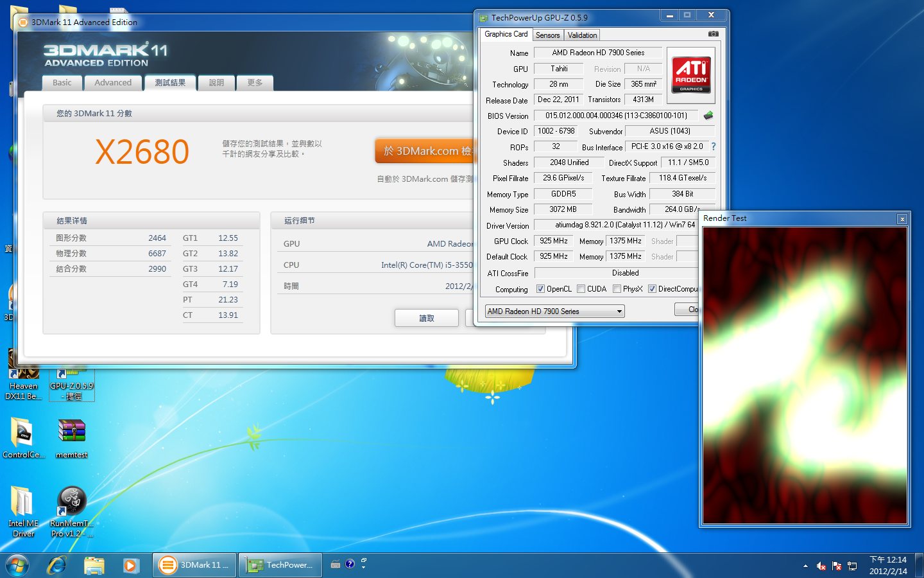Image resolution: width=924 pixels, height=578 pixels.
Task: Toggle the OpenCL checkbox
Action: [540, 289]
